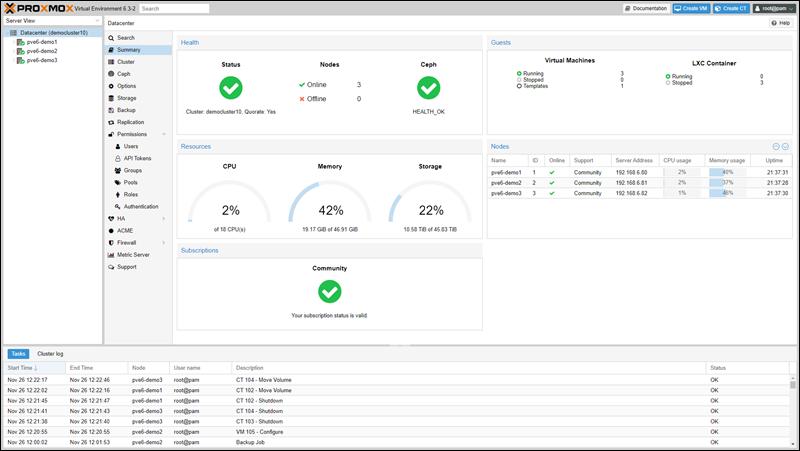
Task: Switch to the Cluster log tab
Action: click(50, 354)
